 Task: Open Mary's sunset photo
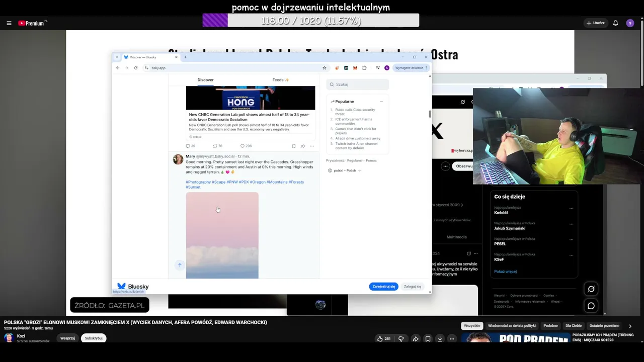(222, 235)
